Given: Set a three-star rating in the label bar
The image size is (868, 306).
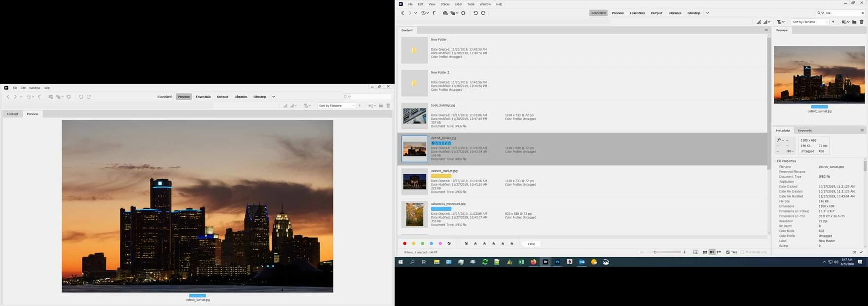Looking at the screenshot, I should (494, 243).
